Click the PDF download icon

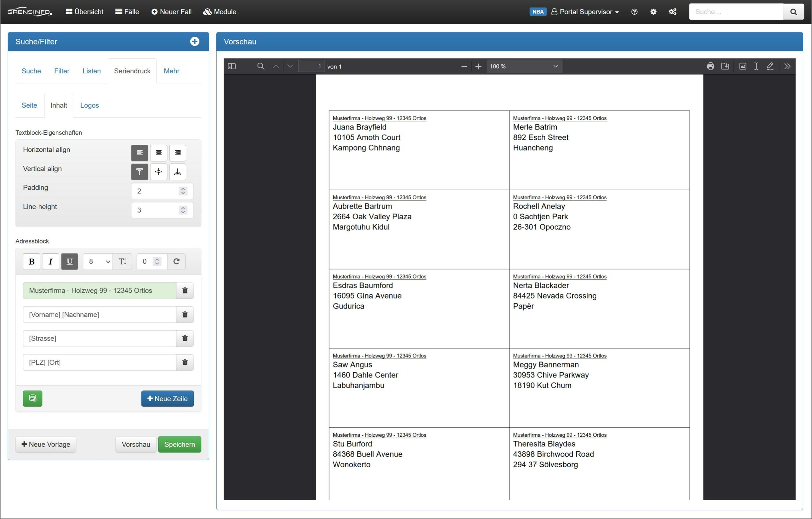725,66
